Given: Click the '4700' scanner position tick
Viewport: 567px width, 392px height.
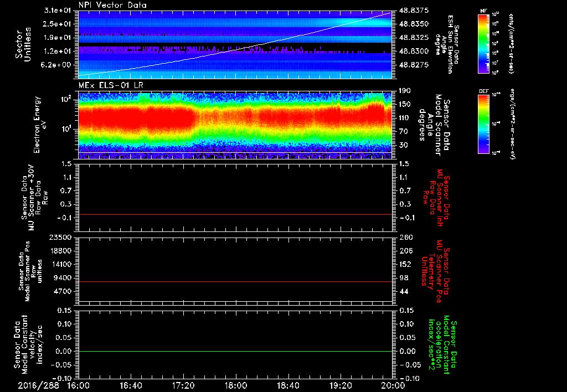Looking at the screenshot, I should pyautogui.click(x=62, y=291).
